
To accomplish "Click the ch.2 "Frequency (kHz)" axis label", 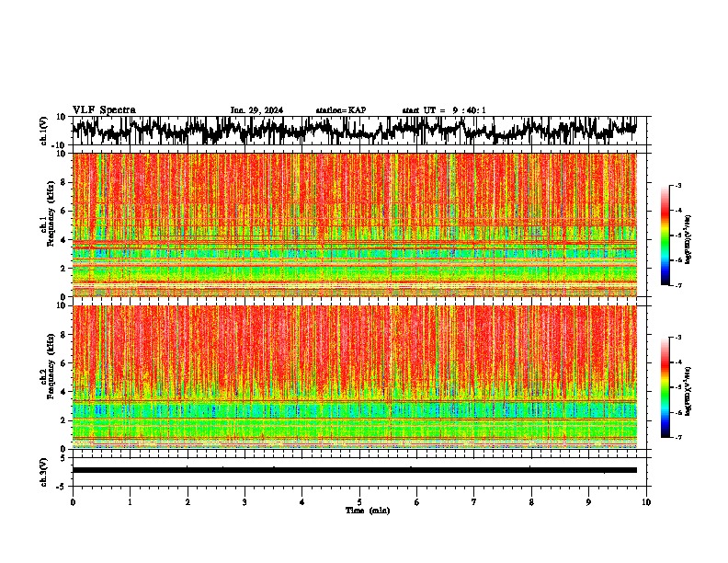I will coord(51,366).
